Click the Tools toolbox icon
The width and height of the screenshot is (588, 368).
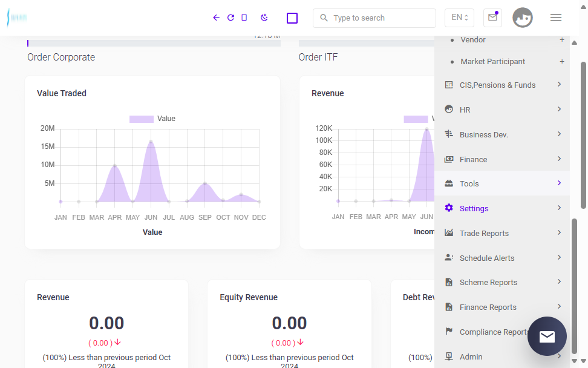[448, 183]
